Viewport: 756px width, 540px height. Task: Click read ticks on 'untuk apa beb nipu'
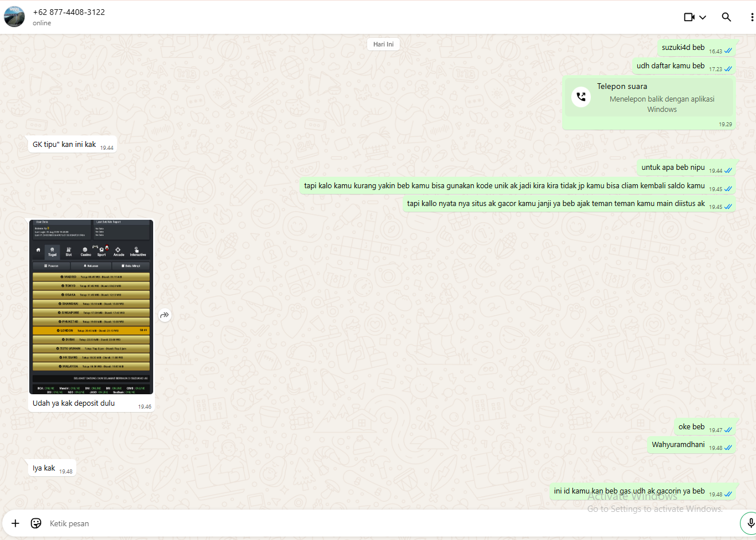(728, 170)
